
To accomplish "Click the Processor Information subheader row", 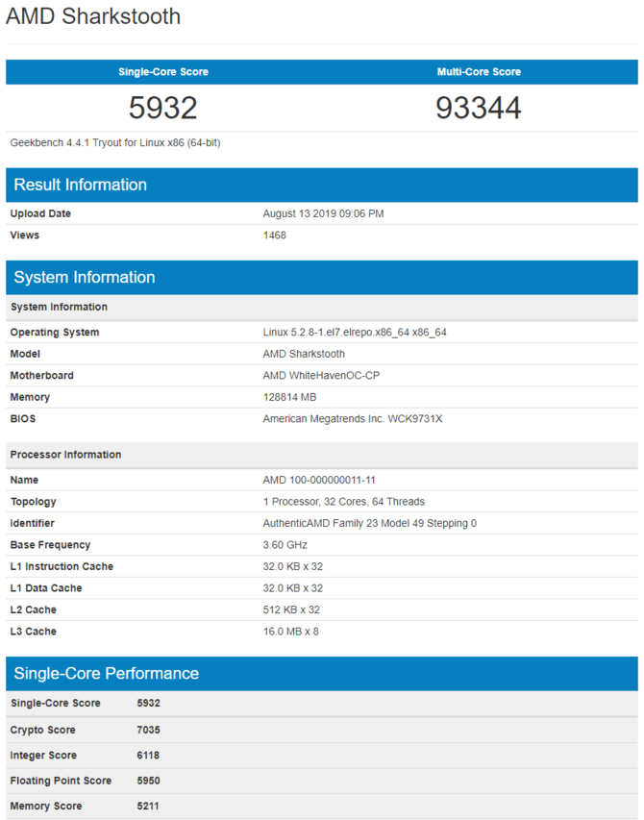I will 65,455.
